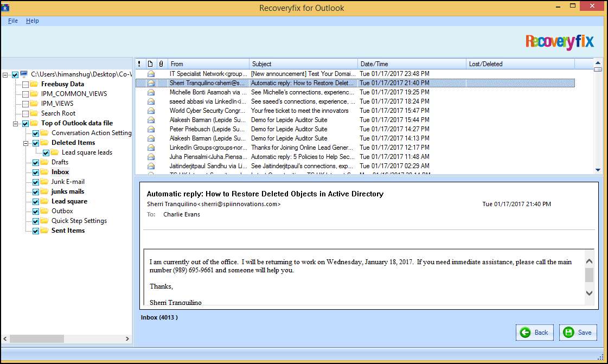The width and height of the screenshot is (608, 364).
Task: Uncheck the Deleted Items checkbox
Action: pyautogui.click(x=36, y=143)
